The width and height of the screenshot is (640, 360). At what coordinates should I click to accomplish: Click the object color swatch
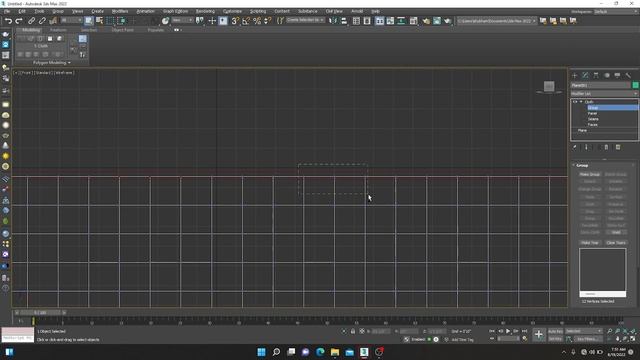(x=635, y=85)
